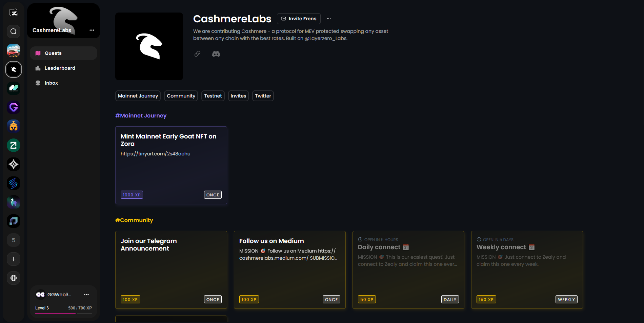Open the Zealy home logo icon
The image size is (644, 323).
point(14,13)
